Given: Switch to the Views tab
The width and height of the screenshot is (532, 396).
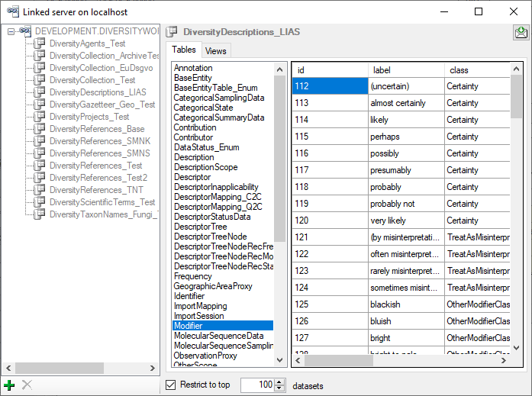Looking at the screenshot, I should pos(216,51).
